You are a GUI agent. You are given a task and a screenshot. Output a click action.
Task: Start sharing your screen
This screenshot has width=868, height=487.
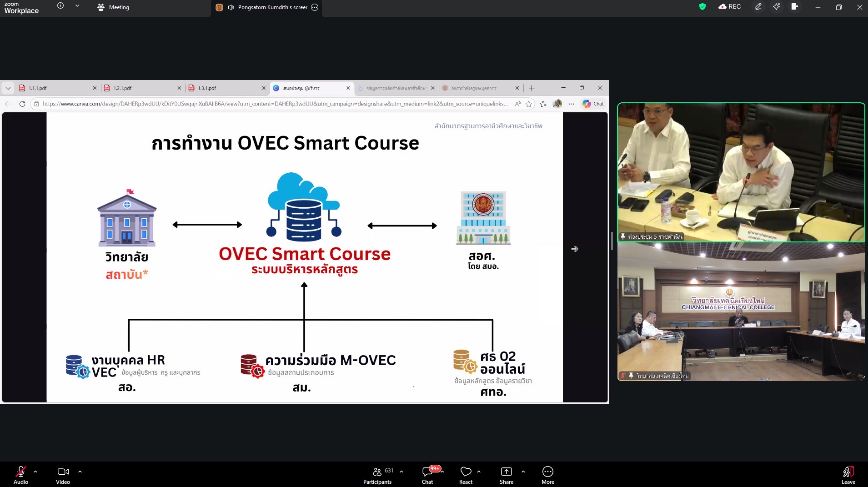[506, 475]
